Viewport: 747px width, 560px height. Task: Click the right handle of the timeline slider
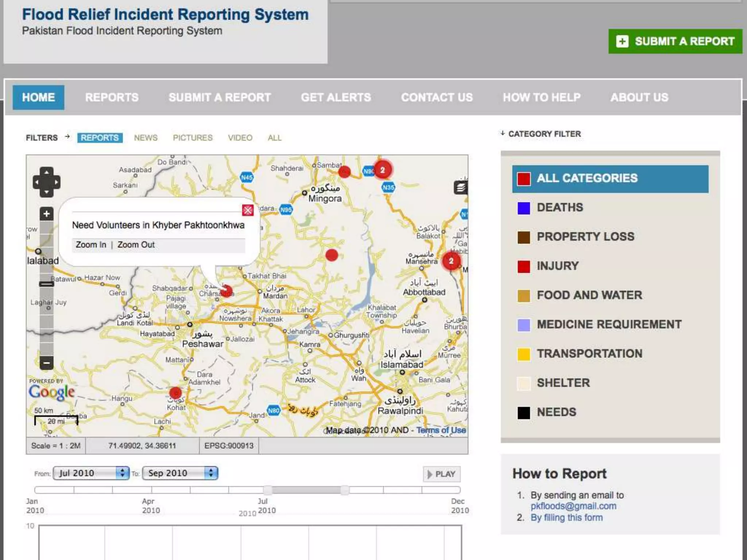(x=345, y=490)
